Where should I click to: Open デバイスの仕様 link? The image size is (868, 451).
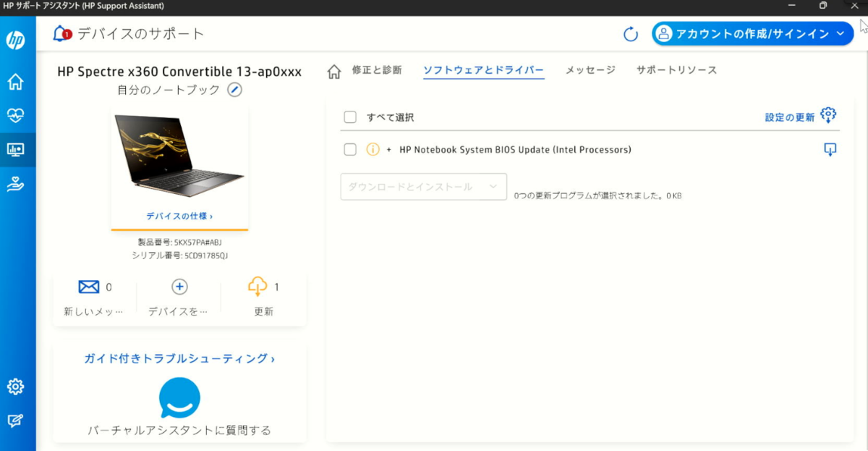click(x=179, y=216)
